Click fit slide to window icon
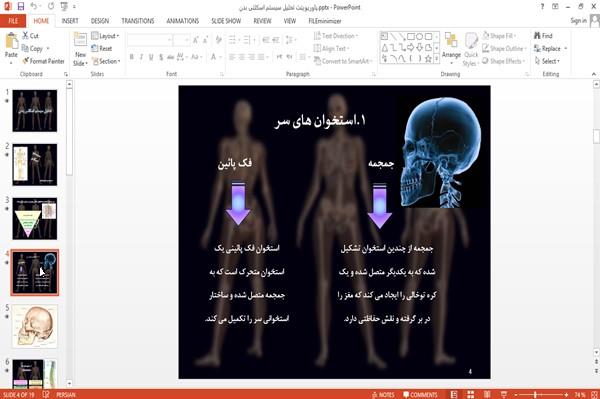The height and width of the screenshot is (399, 600). 594,394
